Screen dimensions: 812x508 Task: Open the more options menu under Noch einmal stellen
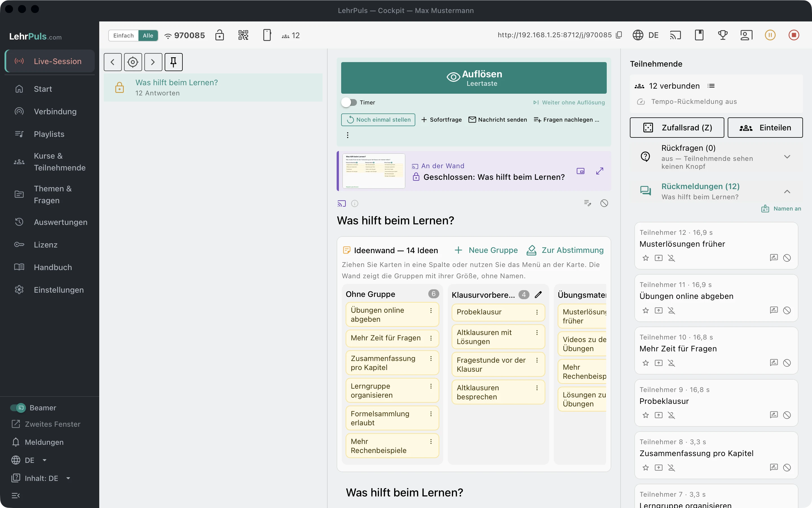point(348,135)
